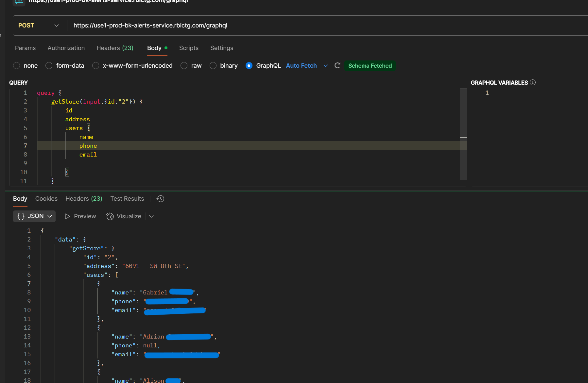Open the Params tab
This screenshot has height=383, width=588.
(25, 48)
